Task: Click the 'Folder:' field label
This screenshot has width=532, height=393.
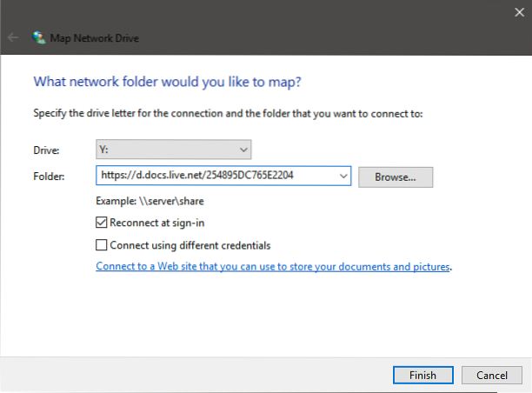Action: [x=48, y=177]
